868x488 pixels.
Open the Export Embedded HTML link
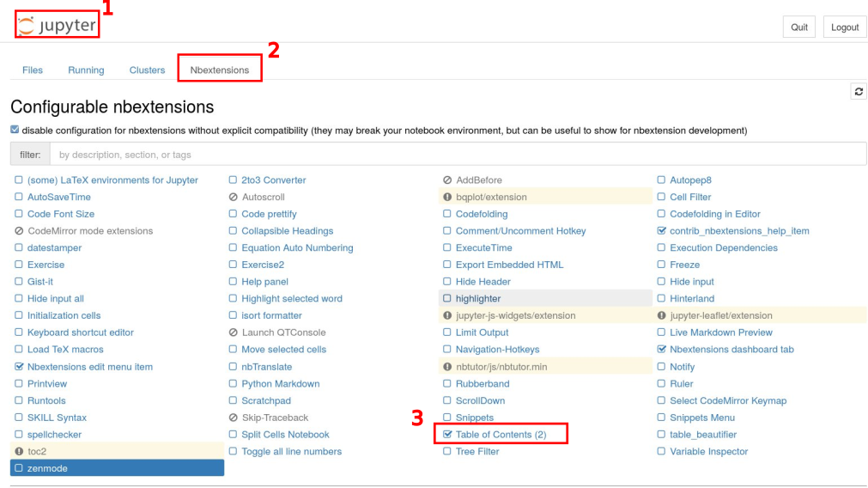(509, 265)
